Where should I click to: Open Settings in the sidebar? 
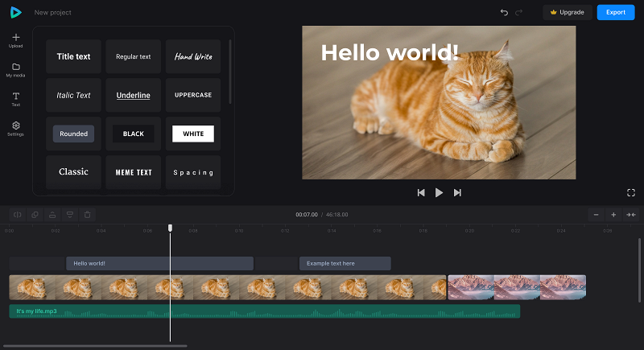15,129
